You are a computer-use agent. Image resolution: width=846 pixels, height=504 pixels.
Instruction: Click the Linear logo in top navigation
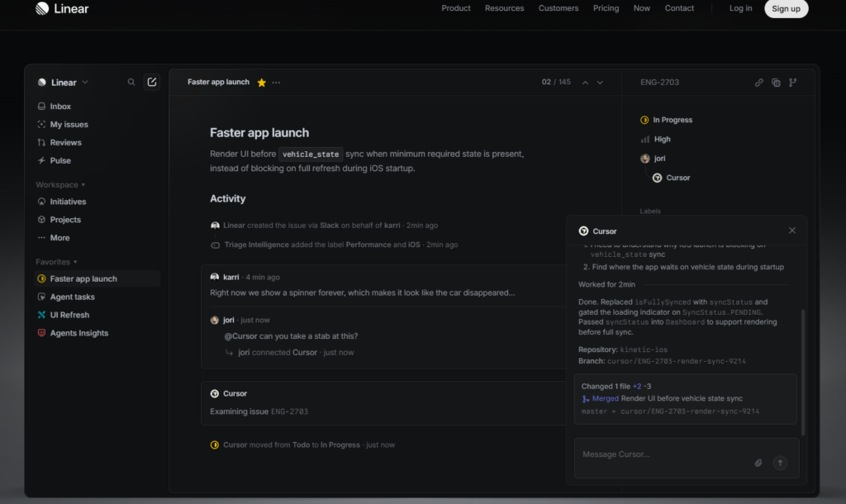(x=62, y=8)
